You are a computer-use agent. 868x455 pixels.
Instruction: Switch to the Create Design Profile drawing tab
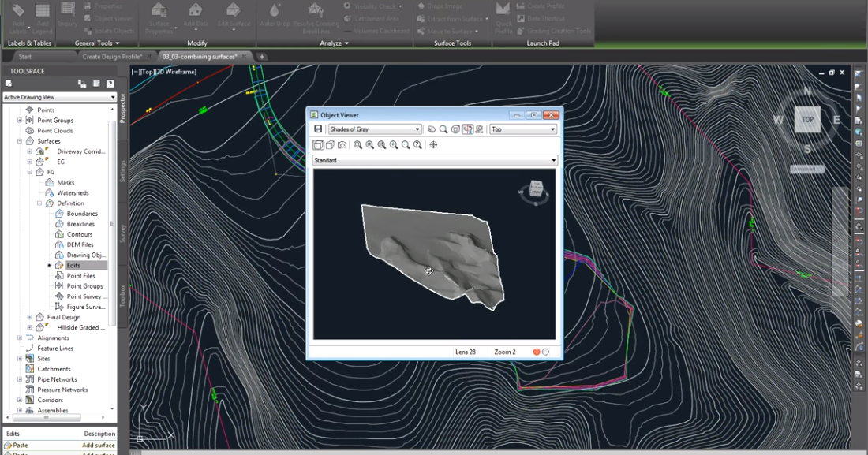[112, 57]
